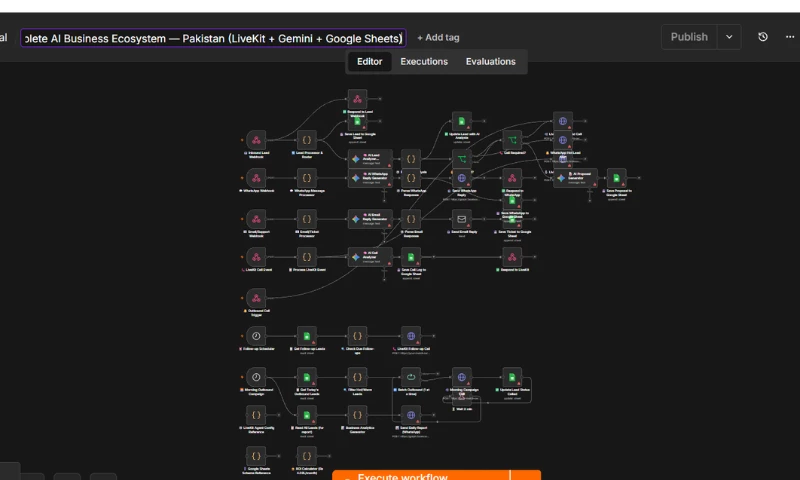The width and height of the screenshot is (800, 480).
Task: Select the Update Lead with AI Analysis node
Action: click(461, 121)
